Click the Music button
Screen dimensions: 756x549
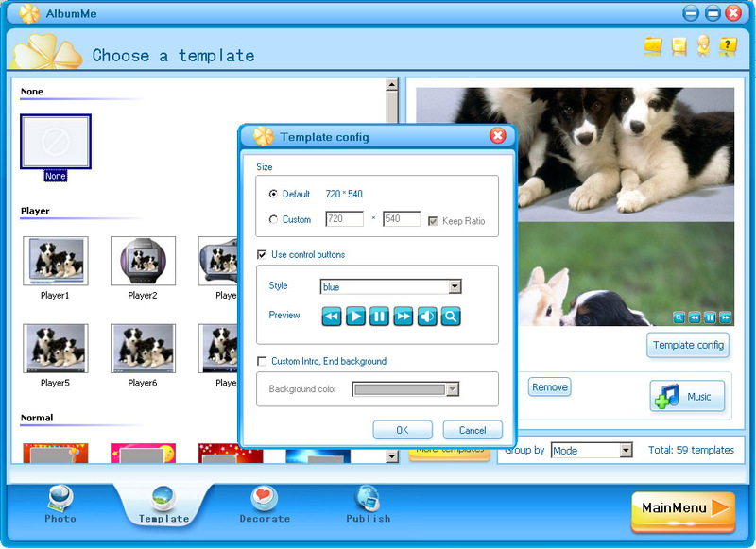point(687,396)
